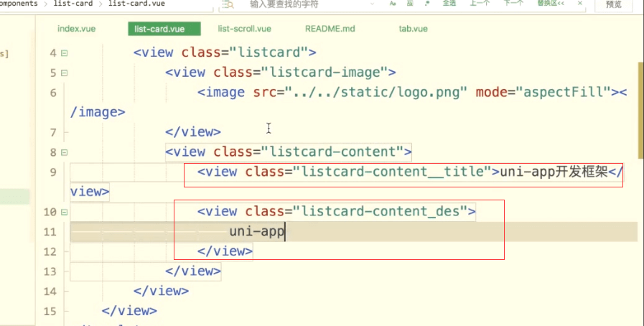Viewport: 644px width, 326px height.
Task: Click "listcard-content__title" class value
Action: pyautogui.click(x=392, y=172)
